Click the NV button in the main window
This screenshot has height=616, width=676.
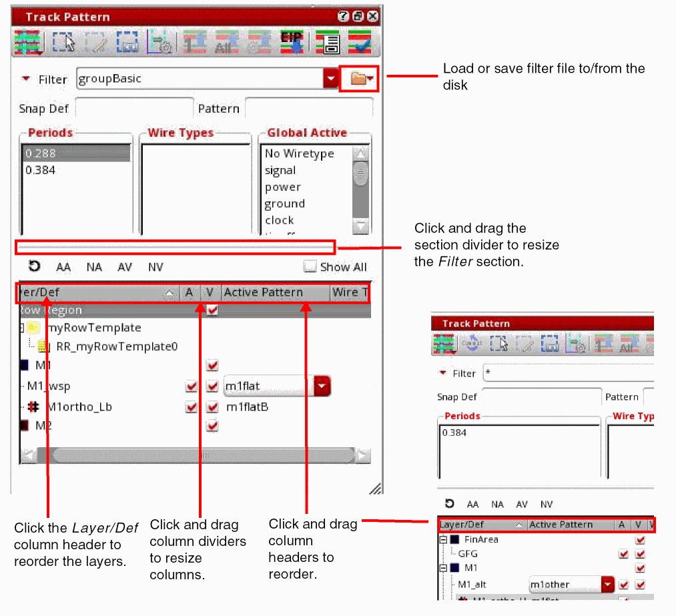coord(155,267)
